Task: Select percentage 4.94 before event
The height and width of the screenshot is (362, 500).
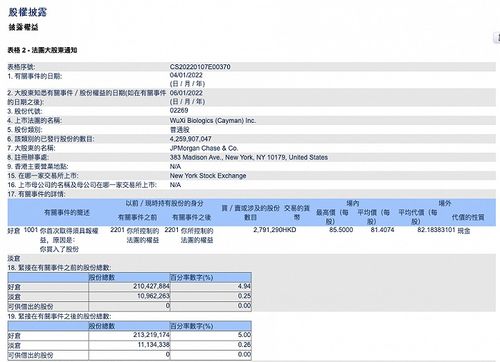Action: (x=244, y=286)
